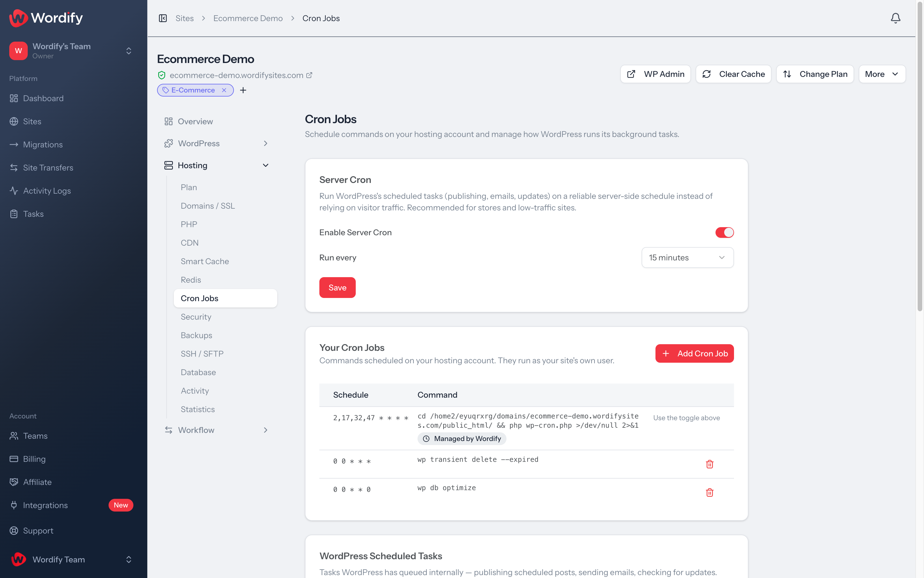Click the Overview grid icon in site menu
The image size is (924, 578).
(x=168, y=122)
